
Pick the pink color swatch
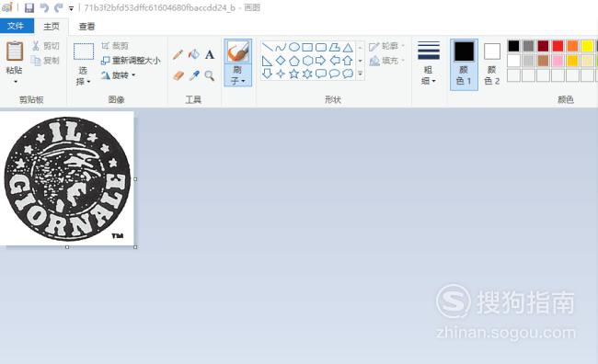click(558, 61)
